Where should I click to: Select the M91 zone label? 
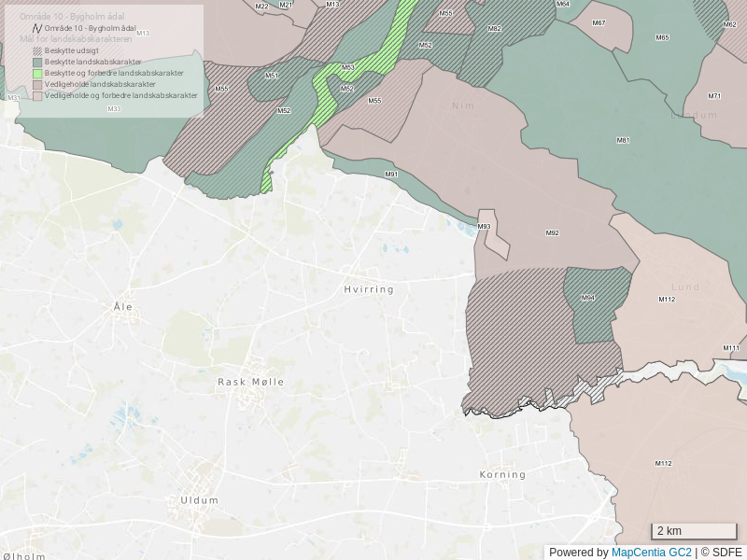click(x=391, y=175)
